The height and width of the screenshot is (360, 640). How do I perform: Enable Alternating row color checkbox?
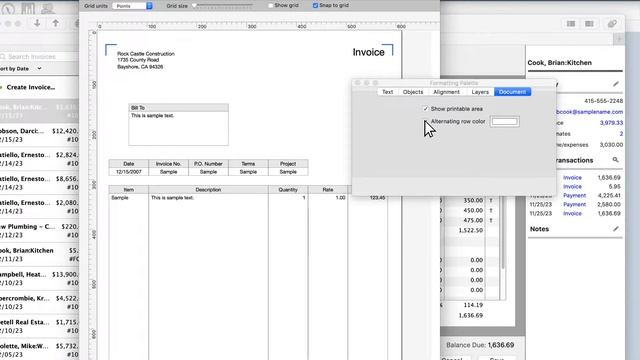pyautogui.click(x=426, y=122)
